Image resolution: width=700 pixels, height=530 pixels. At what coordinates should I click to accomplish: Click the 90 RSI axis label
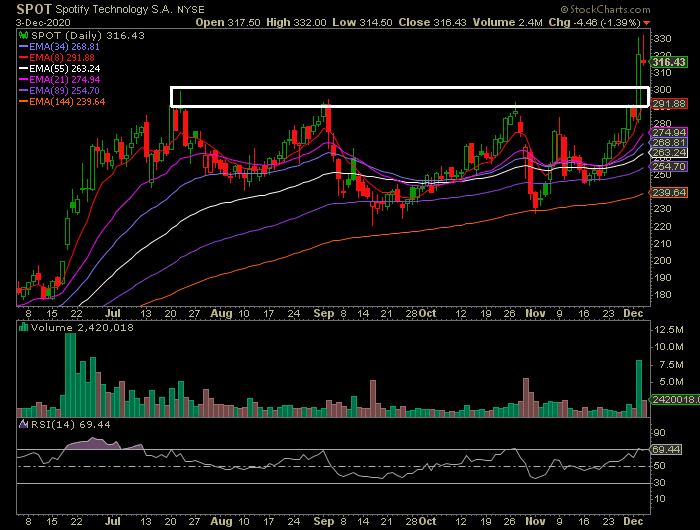coord(659,432)
